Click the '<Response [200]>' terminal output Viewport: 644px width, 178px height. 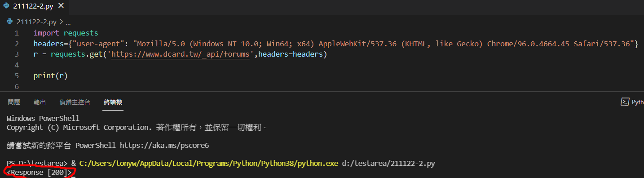(40, 172)
